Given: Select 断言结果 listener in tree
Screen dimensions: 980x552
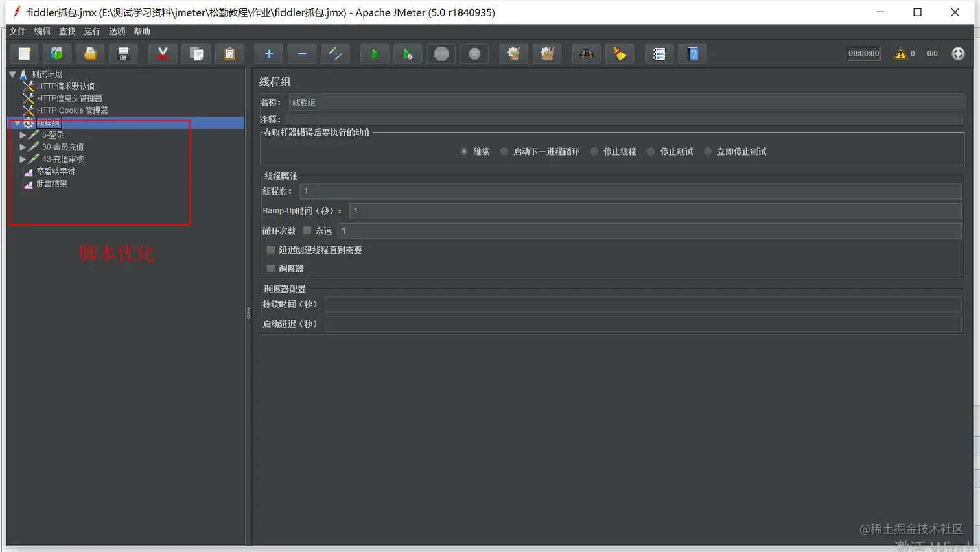Looking at the screenshot, I should click(x=52, y=184).
